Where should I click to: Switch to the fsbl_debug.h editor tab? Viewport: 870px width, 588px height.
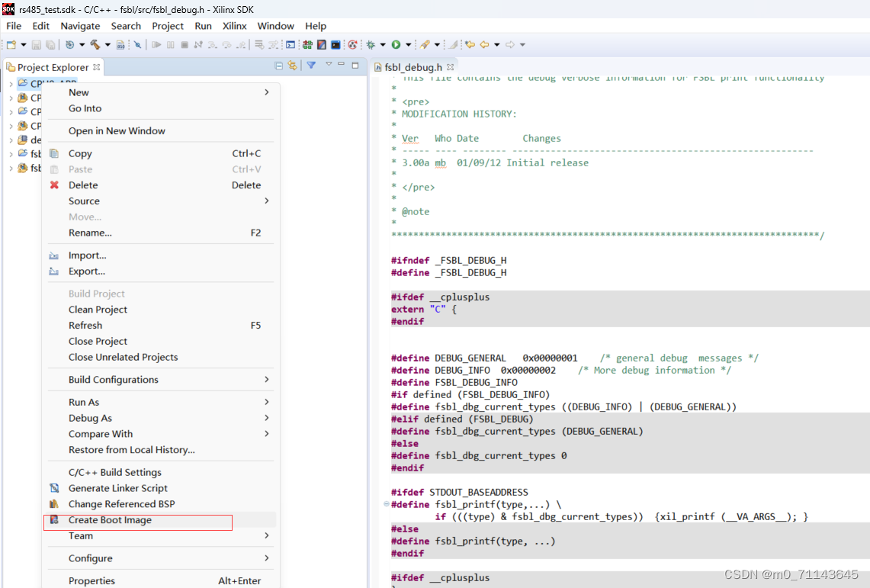point(413,67)
